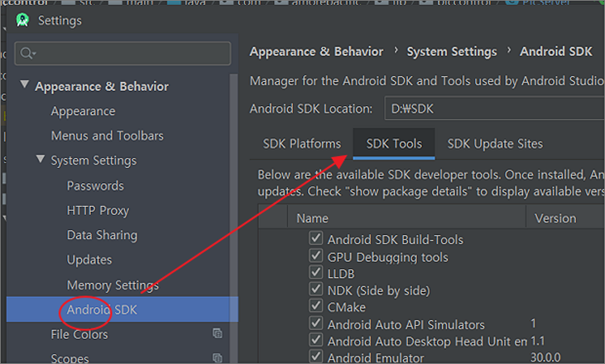
Task: Select the GPU Debugging tools row text
Action: click(388, 257)
